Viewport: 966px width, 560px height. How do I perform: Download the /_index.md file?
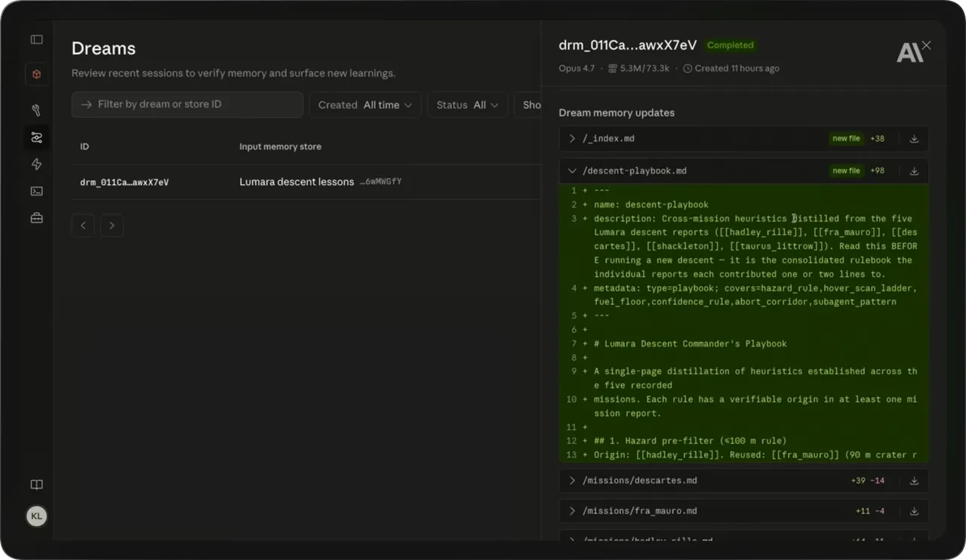coord(914,139)
